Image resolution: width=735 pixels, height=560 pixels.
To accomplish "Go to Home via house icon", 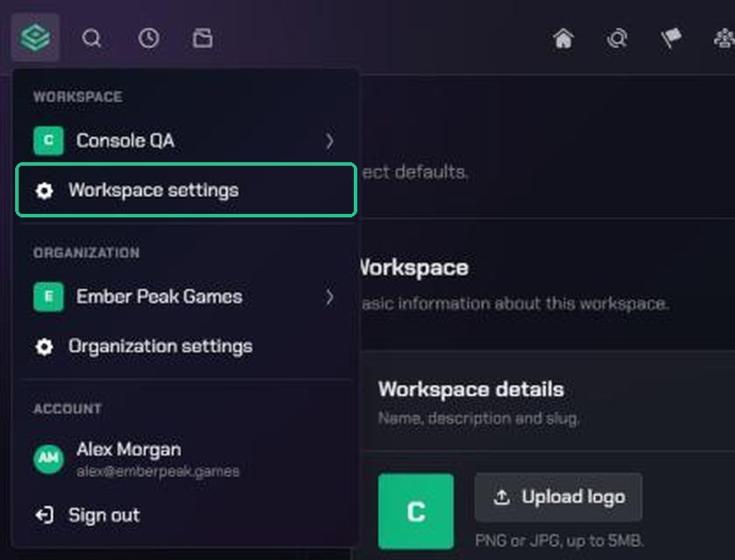I will pyautogui.click(x=563, y=39).
